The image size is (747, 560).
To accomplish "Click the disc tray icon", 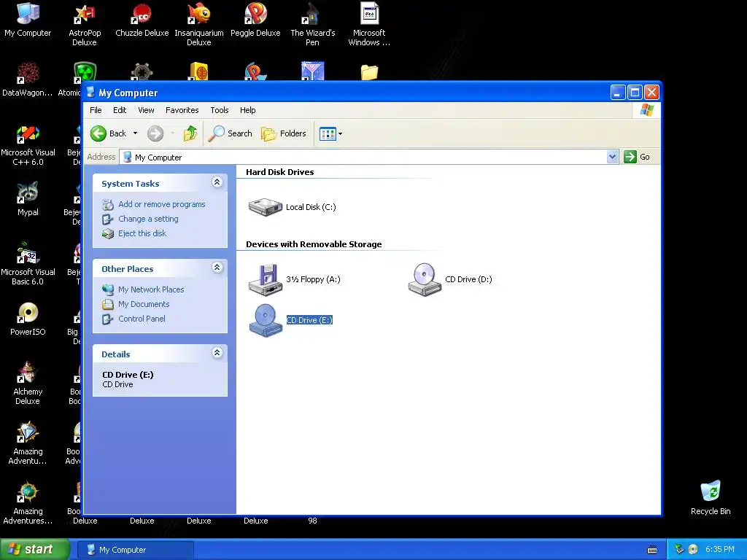I will pyautogui.click(x=693, y=550).
